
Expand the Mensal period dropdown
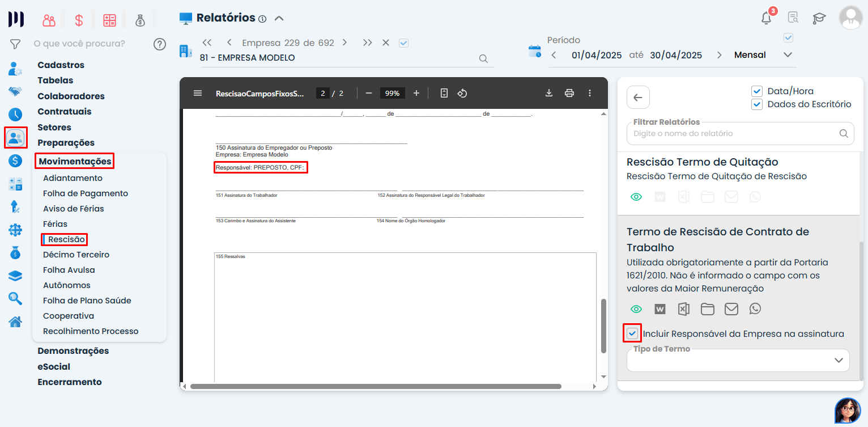[787, 55]
